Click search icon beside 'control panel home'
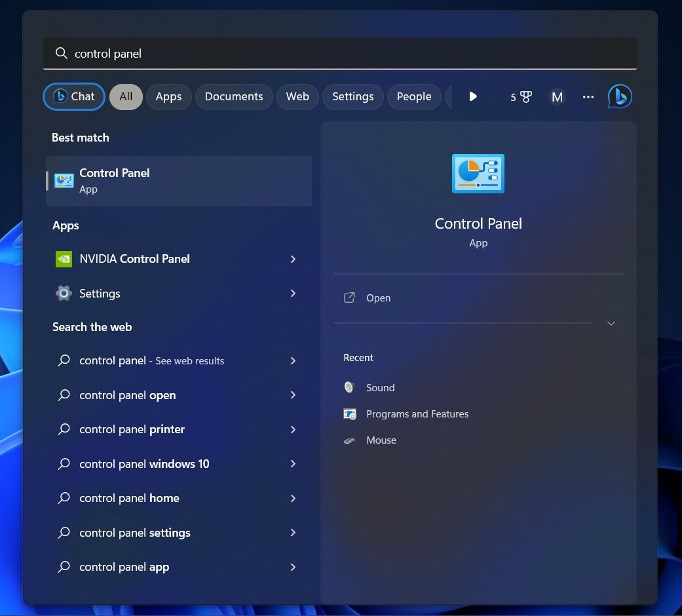 pyautogui.click(x=64, y=498)
